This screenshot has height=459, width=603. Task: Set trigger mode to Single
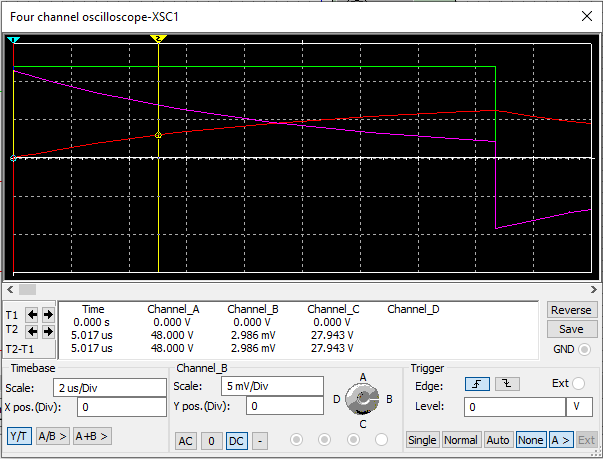[x=422, y=440]
